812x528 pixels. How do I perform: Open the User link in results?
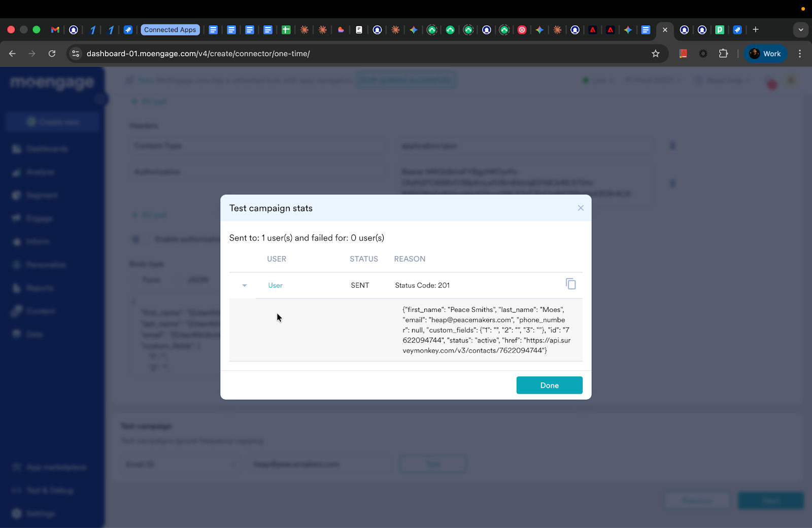275,286
